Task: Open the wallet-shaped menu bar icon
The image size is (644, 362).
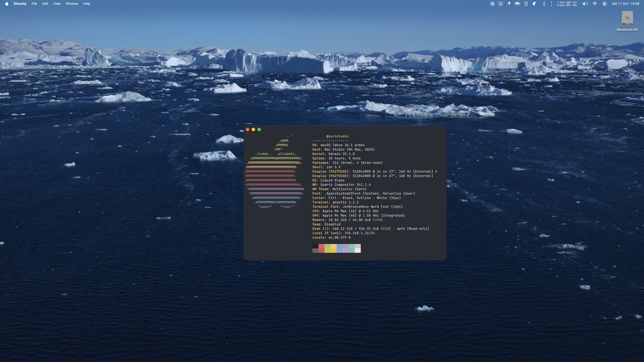Action: 526,4
